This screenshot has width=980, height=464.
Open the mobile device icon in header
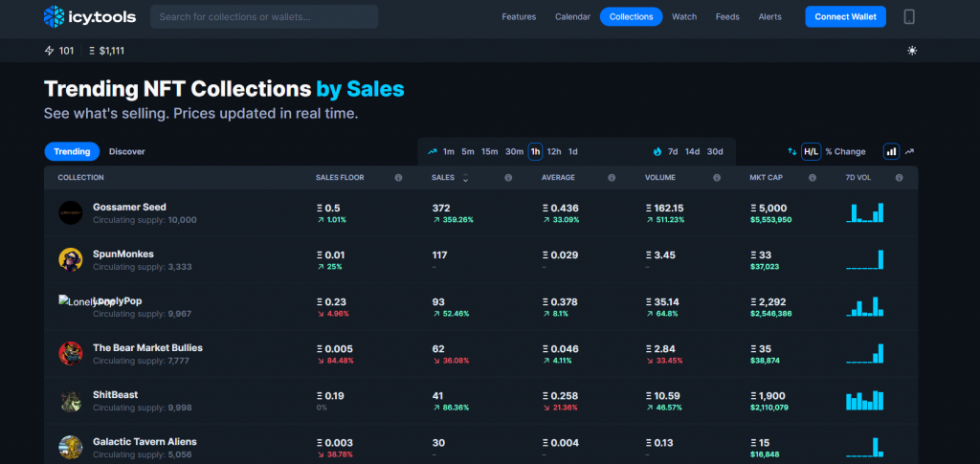pyautogui.click(x=909, y=17)
